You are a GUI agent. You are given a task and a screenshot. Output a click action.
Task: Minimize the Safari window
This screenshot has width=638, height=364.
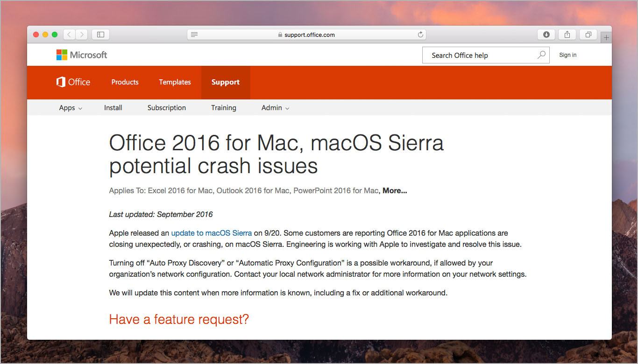[x=45, y=35]
